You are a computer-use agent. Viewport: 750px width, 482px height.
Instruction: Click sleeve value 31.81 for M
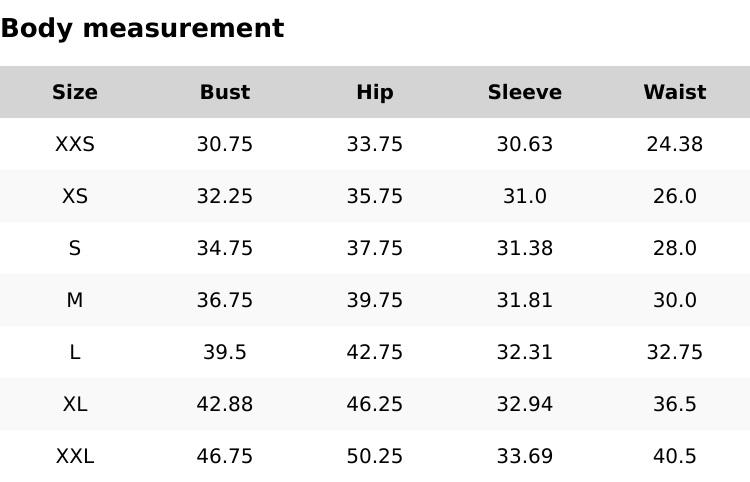[x=525, y=300]
